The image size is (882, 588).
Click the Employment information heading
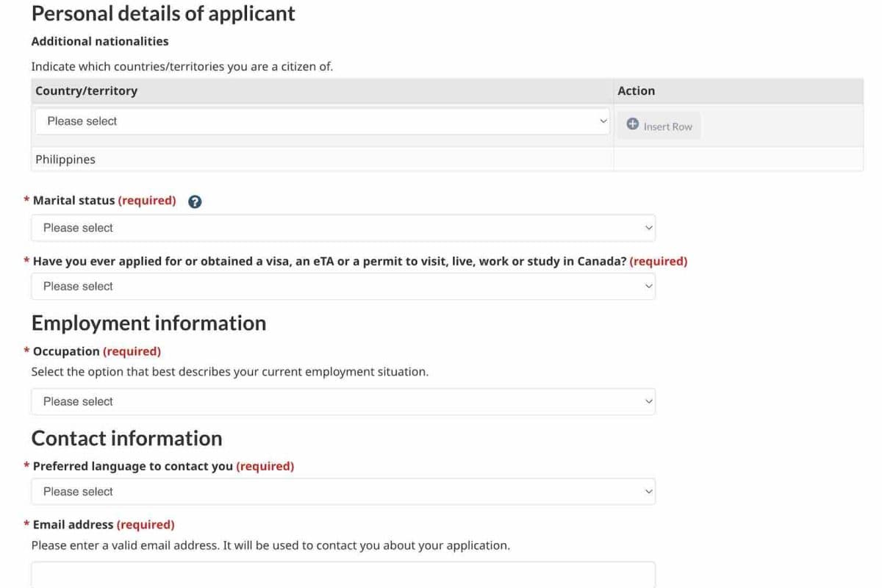click(x=148, y=323)
